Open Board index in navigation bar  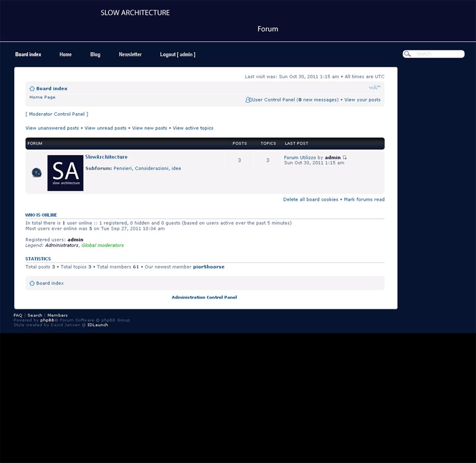(28, 54)
